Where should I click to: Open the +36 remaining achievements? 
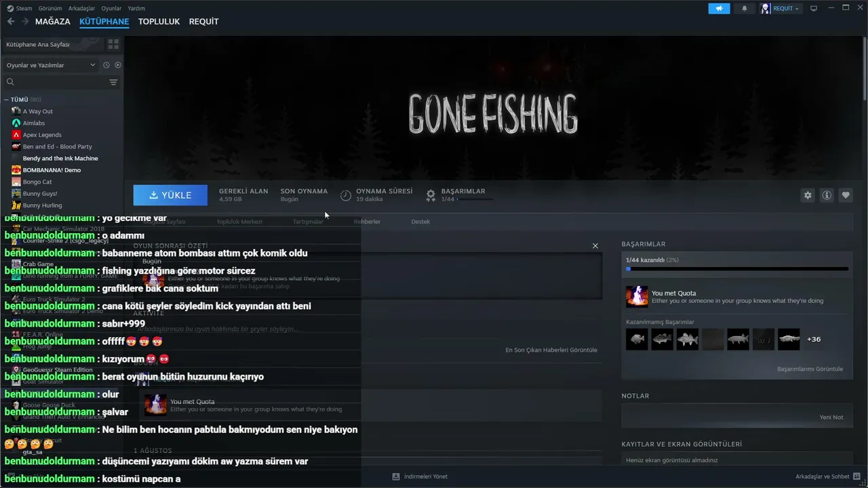pyautogui.click(x=814, y=339)
